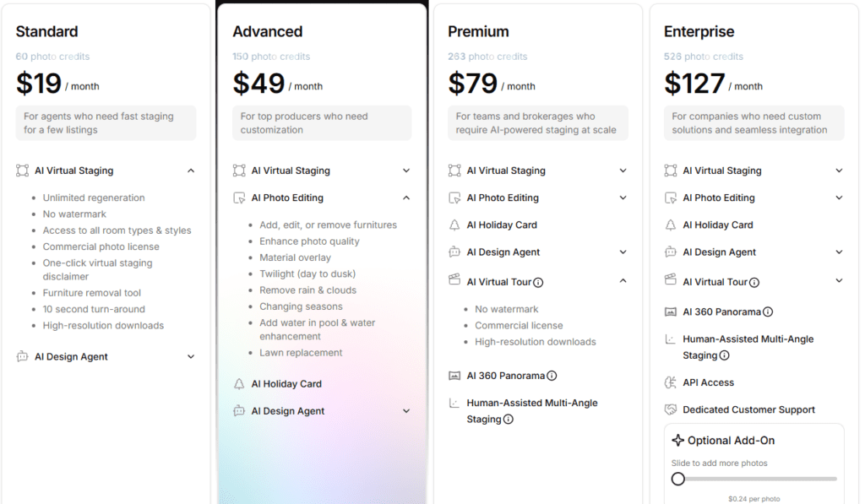Expand the AI Design Agent section in Enterprise

point(839,252)
